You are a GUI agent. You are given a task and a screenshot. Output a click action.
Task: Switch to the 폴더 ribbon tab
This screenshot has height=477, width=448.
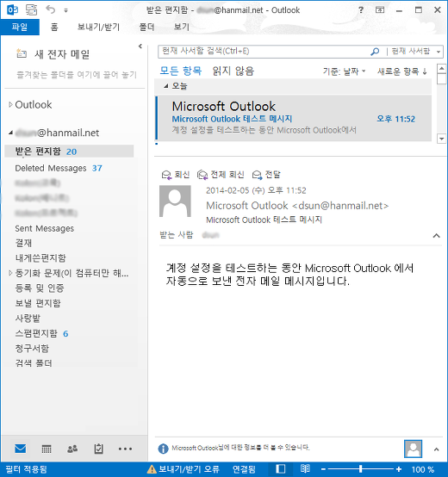(x=146, y=27)
